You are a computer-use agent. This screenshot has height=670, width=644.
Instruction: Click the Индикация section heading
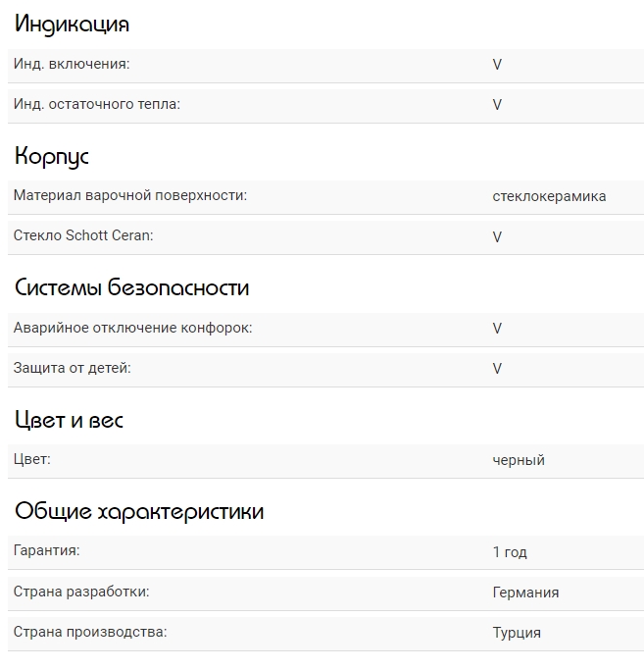(x=72, y=25)
